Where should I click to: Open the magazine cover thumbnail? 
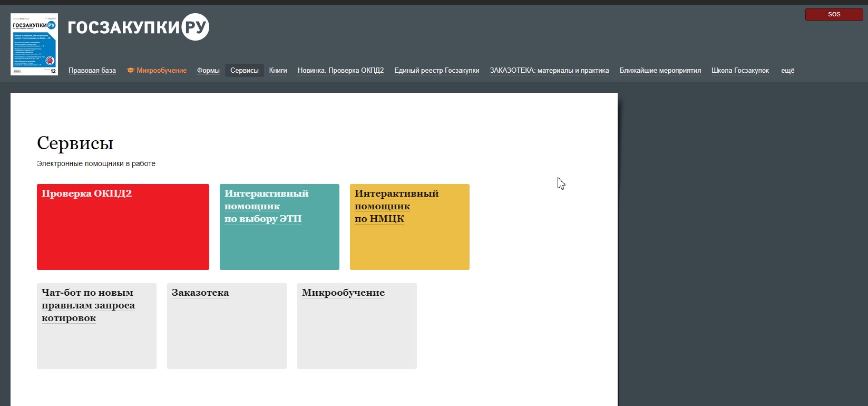click(x=34, y=44)
